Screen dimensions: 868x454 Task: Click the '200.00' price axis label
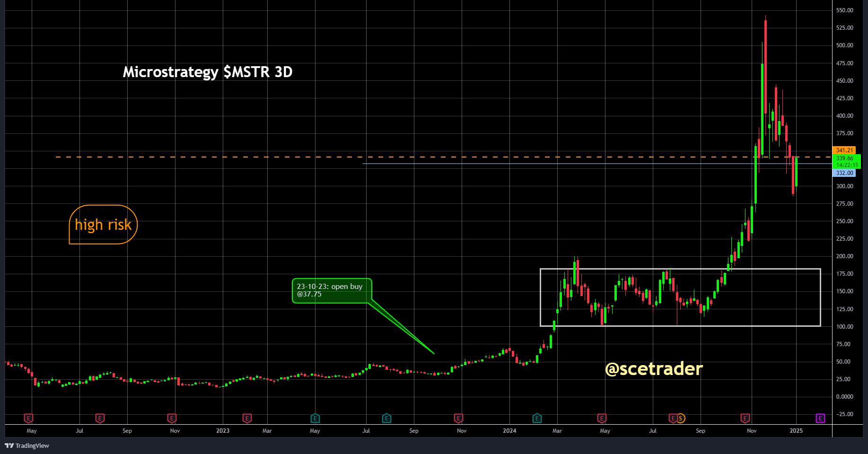(844, 256)
